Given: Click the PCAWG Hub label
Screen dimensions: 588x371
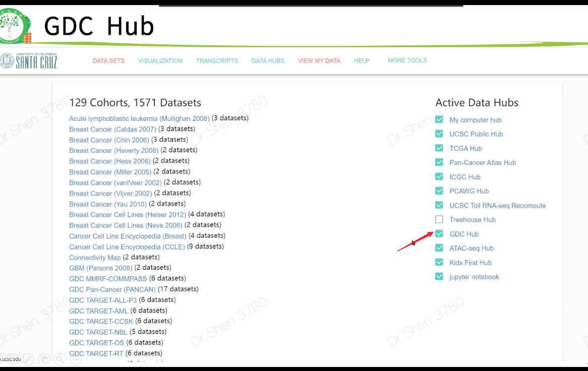Looking at the screenshot, I should [469, 191].
